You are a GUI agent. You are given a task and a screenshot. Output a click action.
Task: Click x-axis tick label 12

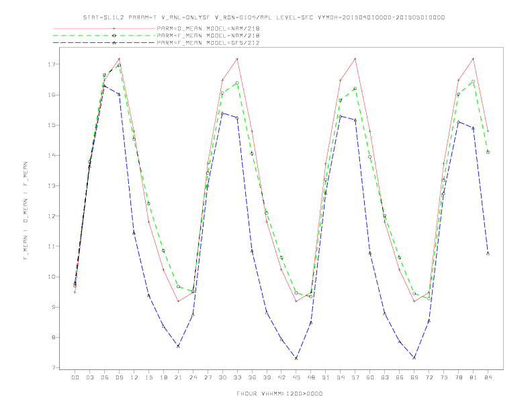click(134, 377)
